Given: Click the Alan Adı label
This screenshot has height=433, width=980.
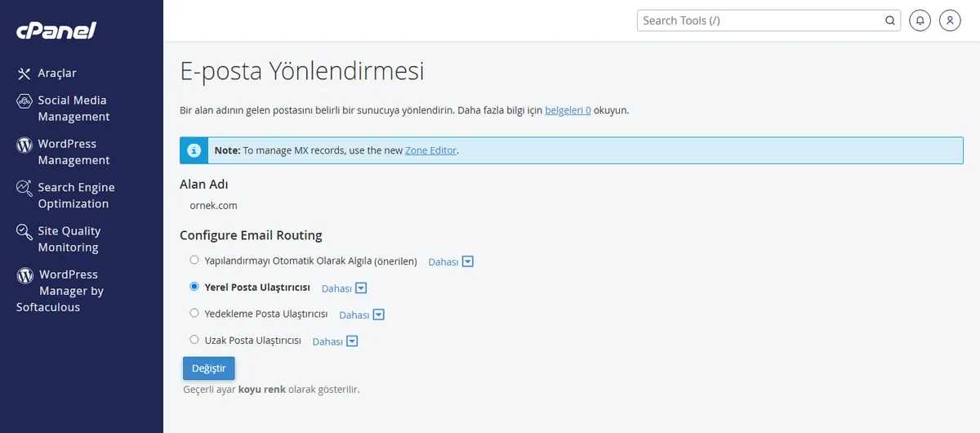Looking at the screenshot, I should click(x=204, y=185).
